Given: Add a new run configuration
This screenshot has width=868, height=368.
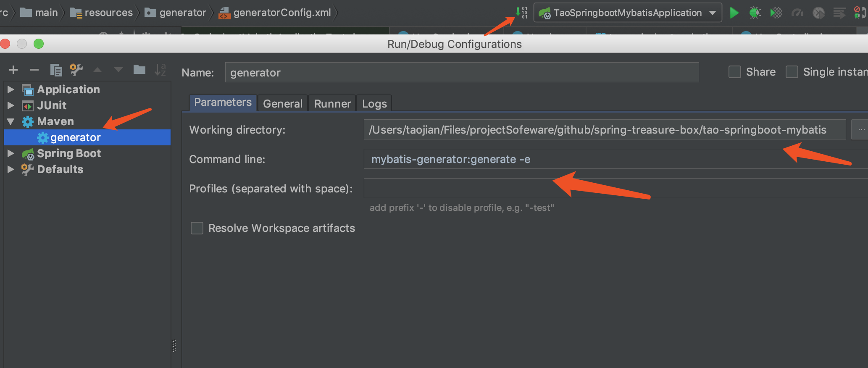Looking at the screenshot, I should tap(13, 70).
